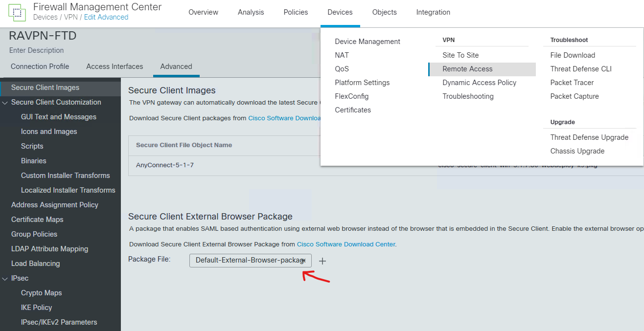
Task: Select Binaries in sidebar
Action: pyautogui.click(x=34, y=161)
